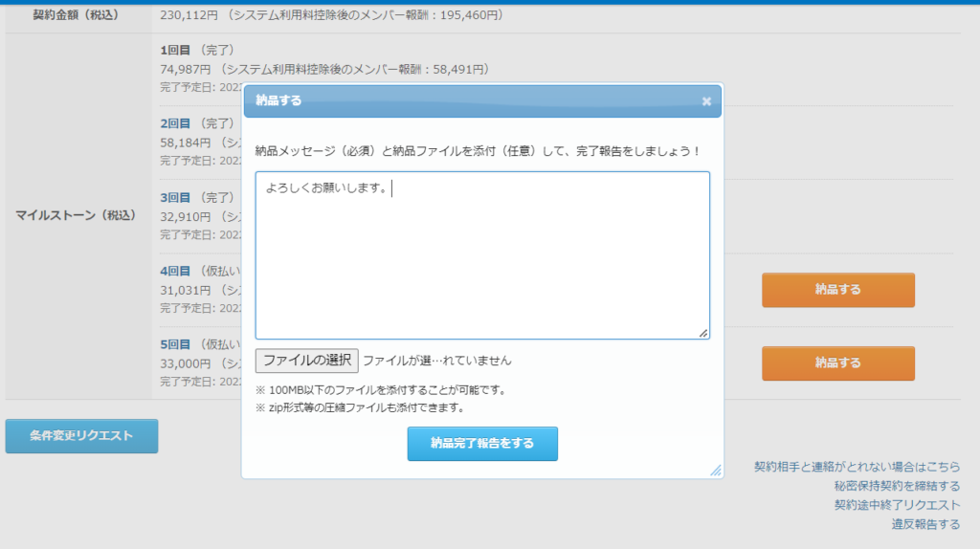This screenshot has height=549, width=980.
Task: Select the 5回目 milestone label
Action: (x=176, y=344)
